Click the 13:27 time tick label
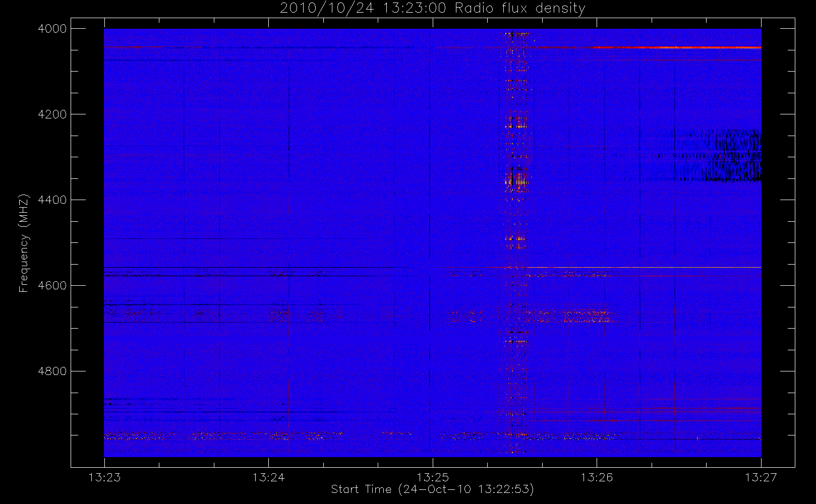This screenshot has height=504, width=816. coord(761,477)
